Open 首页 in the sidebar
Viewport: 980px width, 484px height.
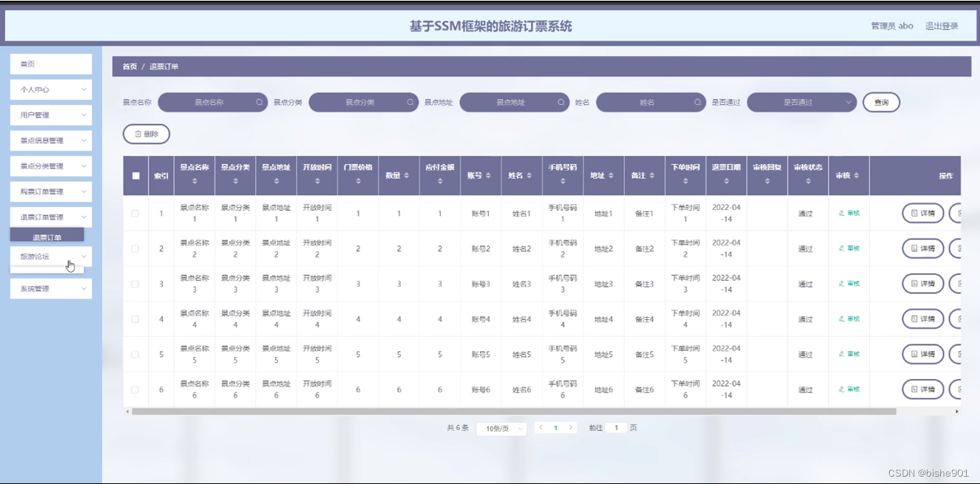tap(51, 64)
